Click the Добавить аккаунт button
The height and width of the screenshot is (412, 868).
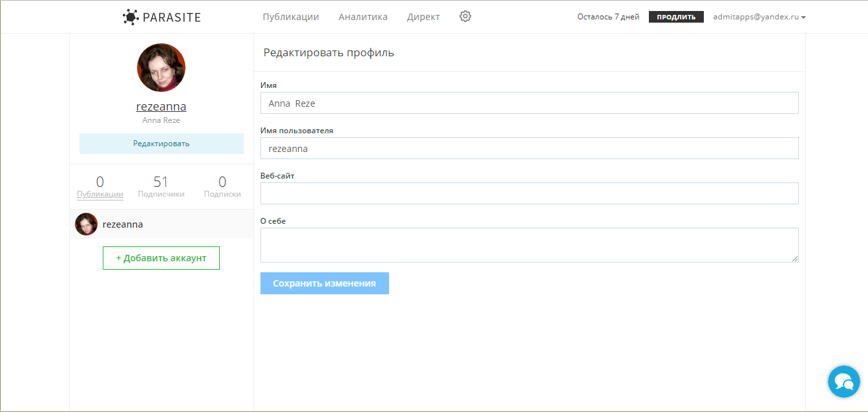point(161,258)
